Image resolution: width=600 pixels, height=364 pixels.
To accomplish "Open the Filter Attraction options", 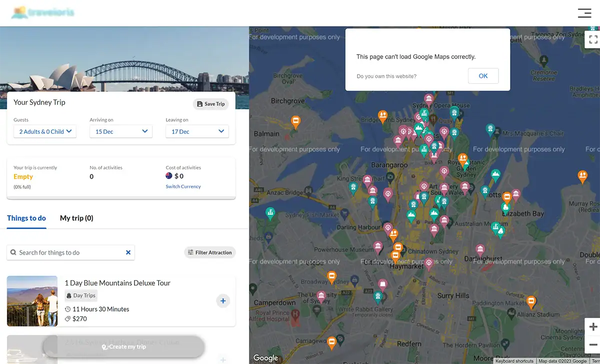I will [x=209, y=253].
